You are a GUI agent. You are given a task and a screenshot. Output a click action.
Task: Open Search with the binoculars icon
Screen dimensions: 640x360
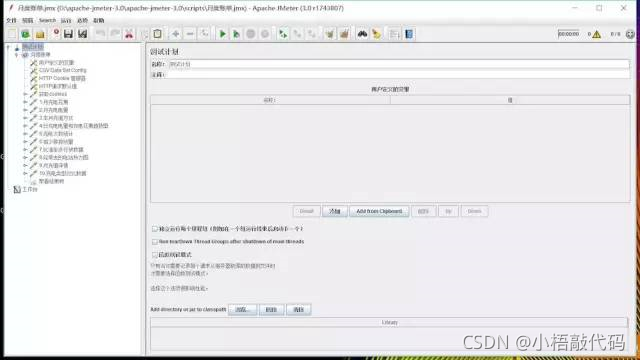(362, 34)
